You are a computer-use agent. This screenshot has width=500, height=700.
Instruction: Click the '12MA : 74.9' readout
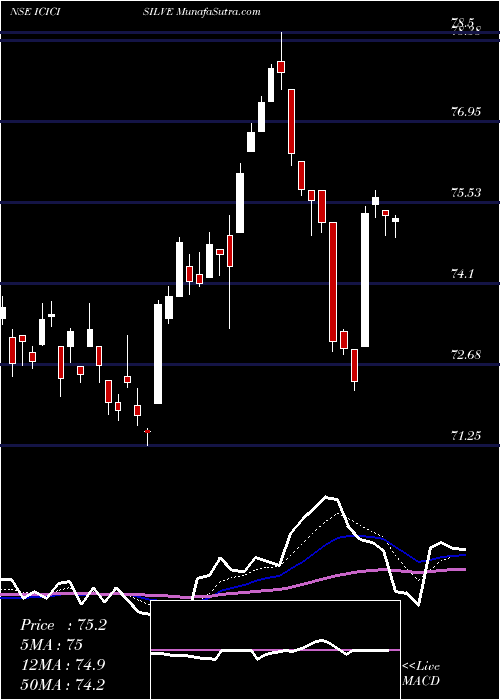(x=63, y=665)
